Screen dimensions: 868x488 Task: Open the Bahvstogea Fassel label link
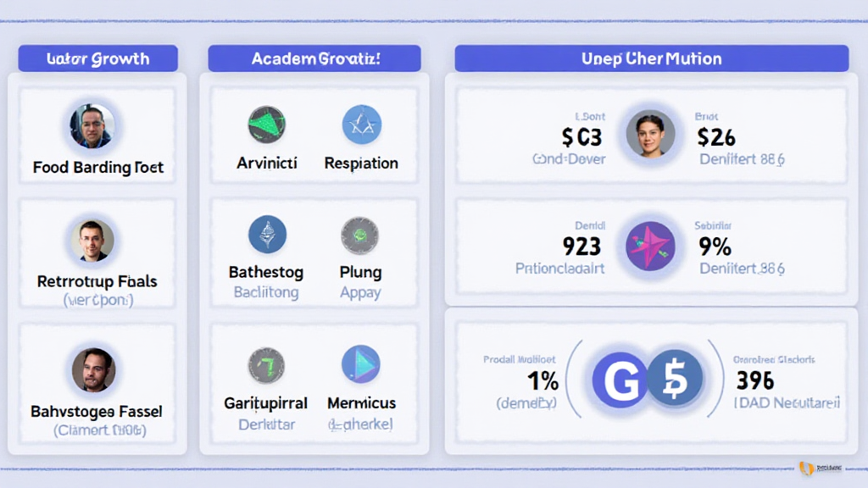click(x=97, y=411)
